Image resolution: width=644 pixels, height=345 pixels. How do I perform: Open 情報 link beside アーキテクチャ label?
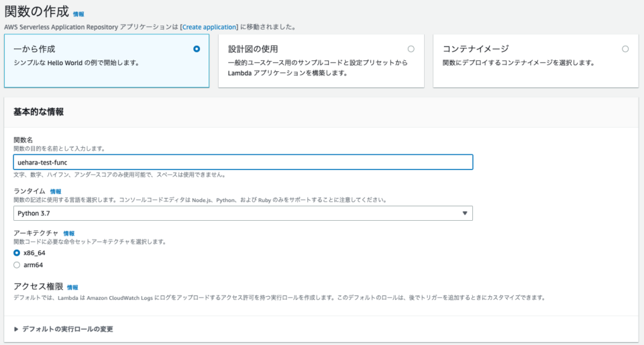point(68,233)
